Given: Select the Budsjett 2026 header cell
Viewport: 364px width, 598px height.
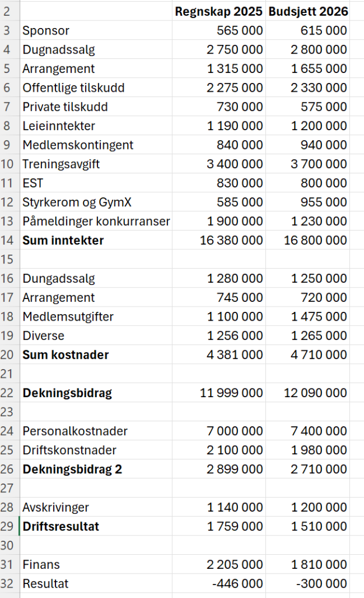Looking at the screenshot, I should click(x=307, y=12).
